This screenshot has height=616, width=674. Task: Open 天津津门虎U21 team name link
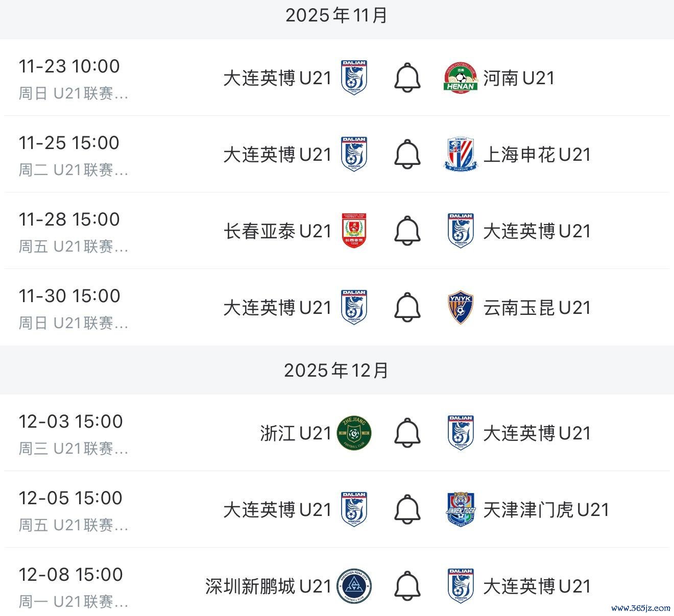pos(546,510)
